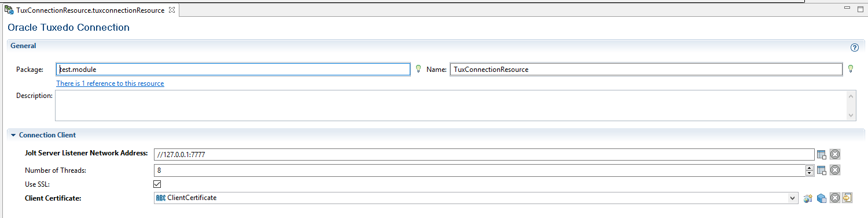Decrease the Number of Threads value

click(x=809, y=173)
